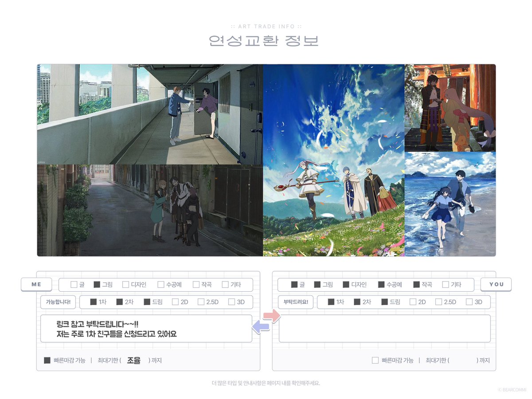Enable ME 2.5D checkbox
532x399 pixels.
coord(201,302)
